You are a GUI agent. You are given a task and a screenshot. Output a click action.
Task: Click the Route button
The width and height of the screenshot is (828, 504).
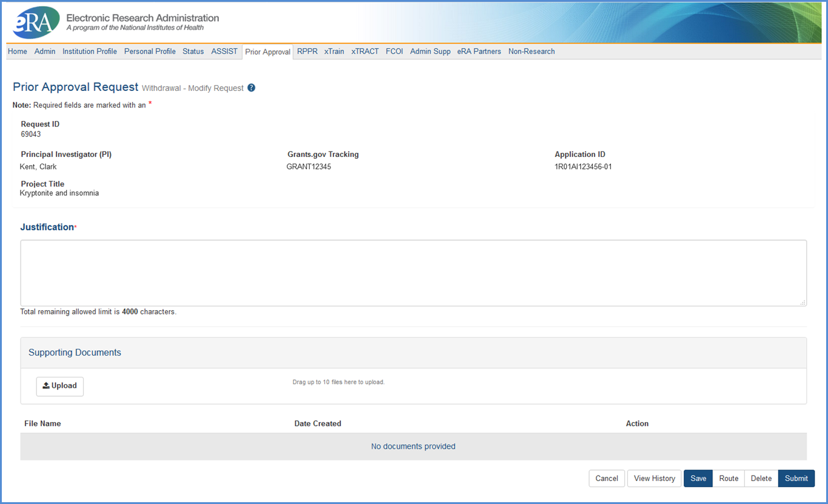pyautogui.click(x=729, y=479)
